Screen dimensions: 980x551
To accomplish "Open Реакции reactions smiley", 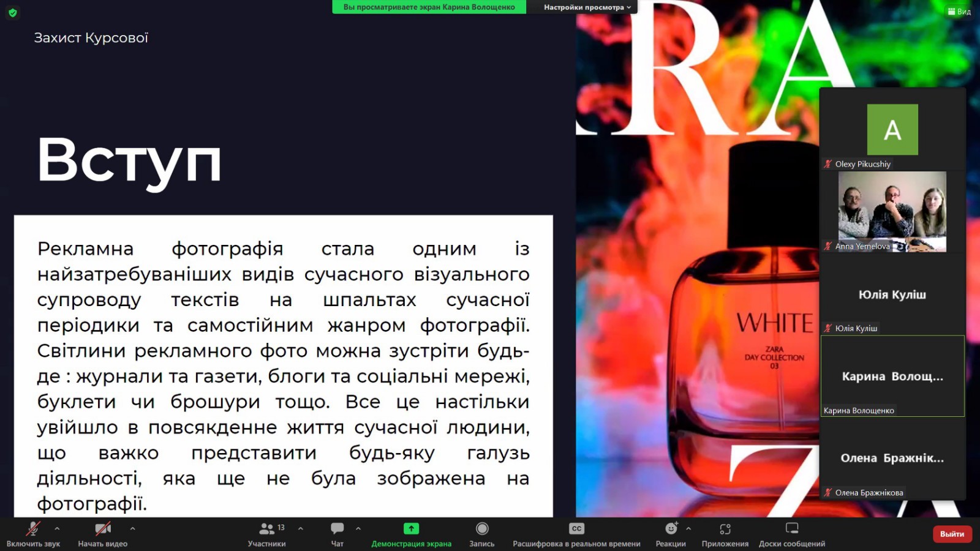I will click(x=671, y=528).
